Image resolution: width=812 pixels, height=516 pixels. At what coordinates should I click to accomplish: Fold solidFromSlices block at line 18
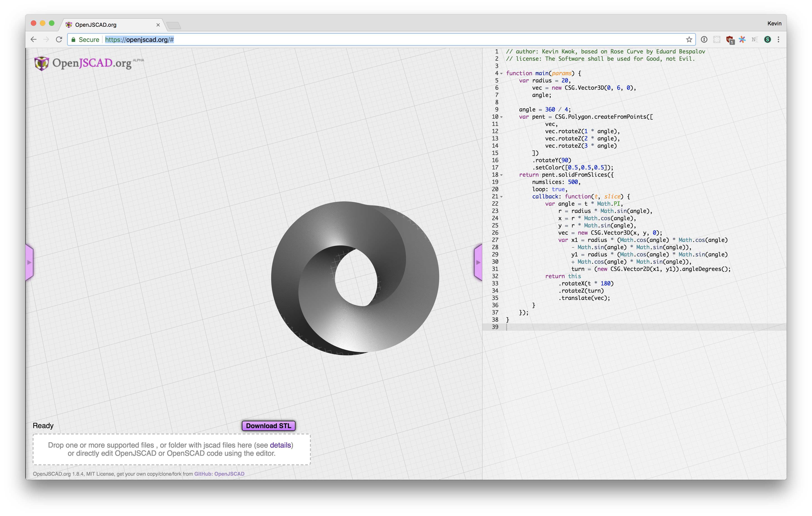(501, 175)
